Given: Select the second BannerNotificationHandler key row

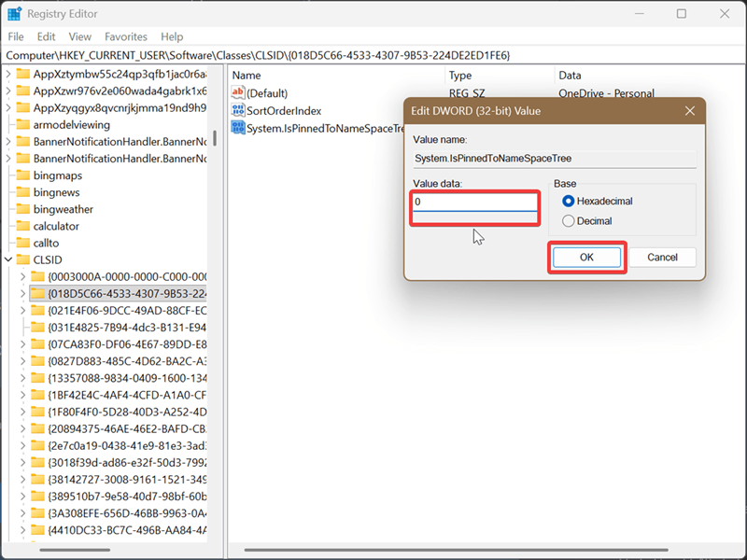Looking at the screenshot, I should (111, 159).
